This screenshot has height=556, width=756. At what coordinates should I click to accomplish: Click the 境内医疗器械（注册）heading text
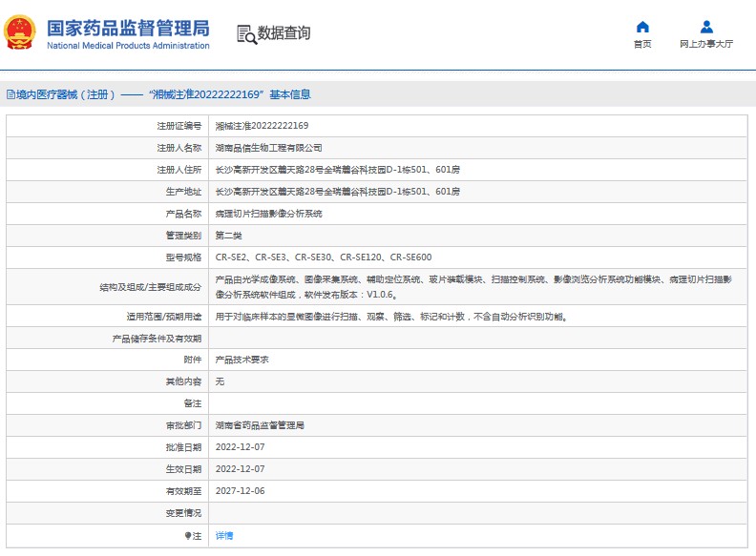pos(66,94)
